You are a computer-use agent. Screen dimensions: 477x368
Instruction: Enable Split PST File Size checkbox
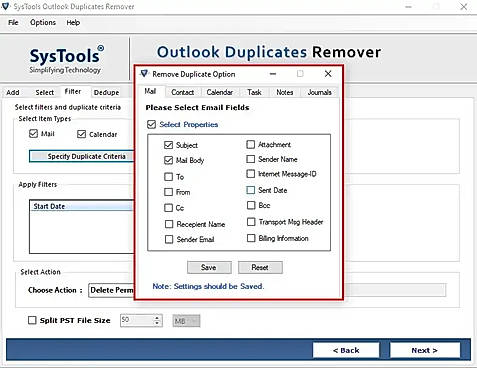pyautogui.click(x=32, y=320)
